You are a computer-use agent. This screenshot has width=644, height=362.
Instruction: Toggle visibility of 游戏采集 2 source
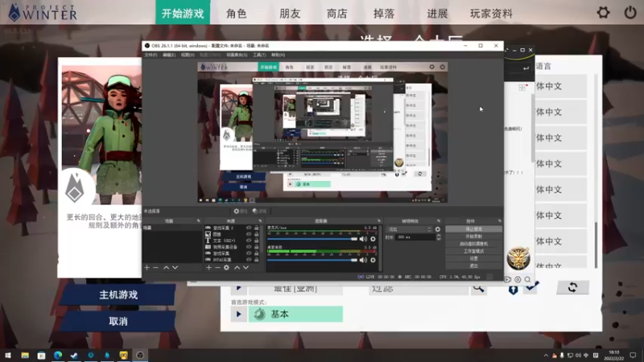coord(249,228)
